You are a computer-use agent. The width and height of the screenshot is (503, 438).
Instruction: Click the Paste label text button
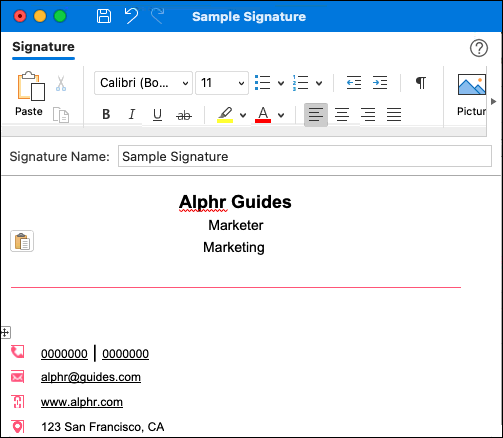(29, 111)
